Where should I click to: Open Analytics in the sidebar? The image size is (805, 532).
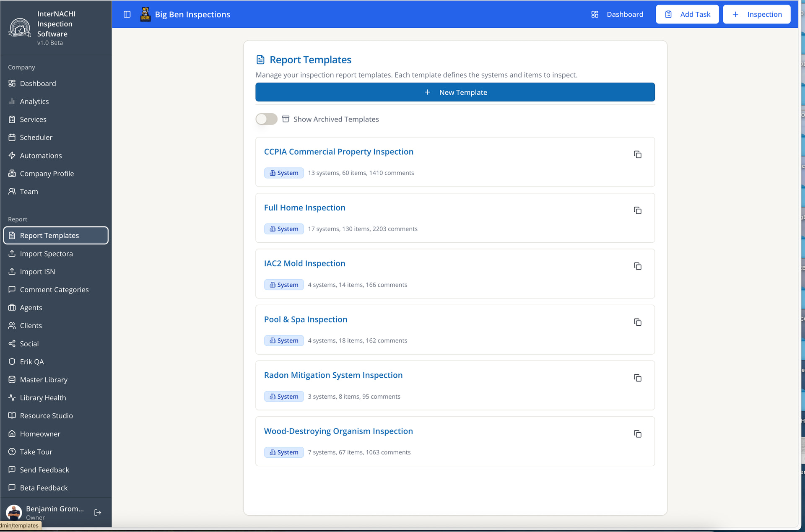[x=34, y=101]
